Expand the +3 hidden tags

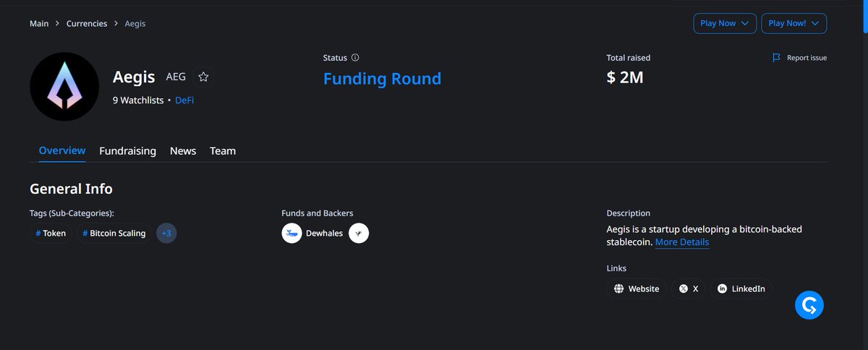pyautogui.click(x=166, y=234)
